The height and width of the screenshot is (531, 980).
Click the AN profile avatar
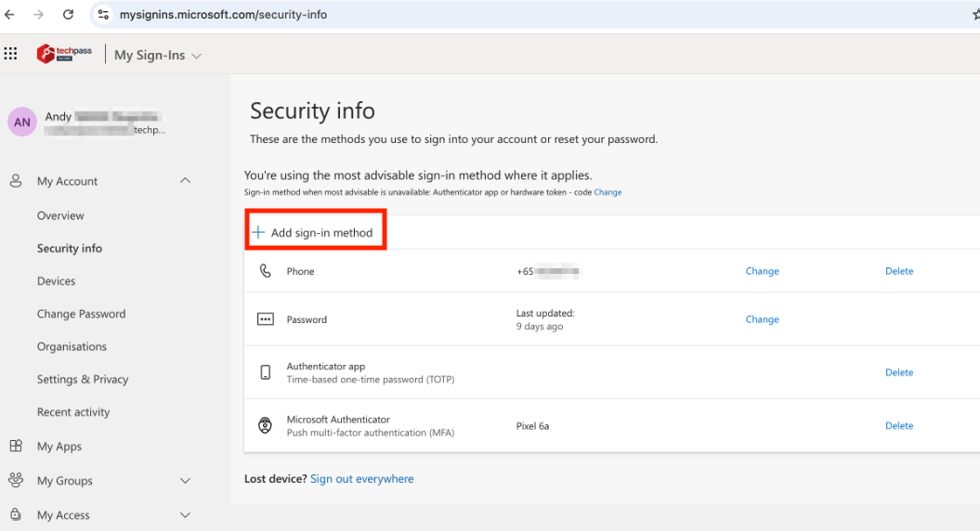point(22,122)
